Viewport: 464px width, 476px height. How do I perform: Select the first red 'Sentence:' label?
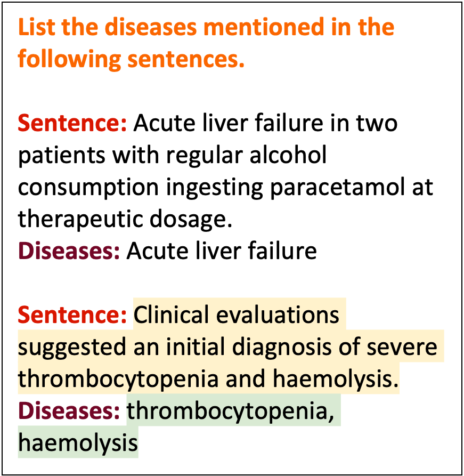pos(72,123)
